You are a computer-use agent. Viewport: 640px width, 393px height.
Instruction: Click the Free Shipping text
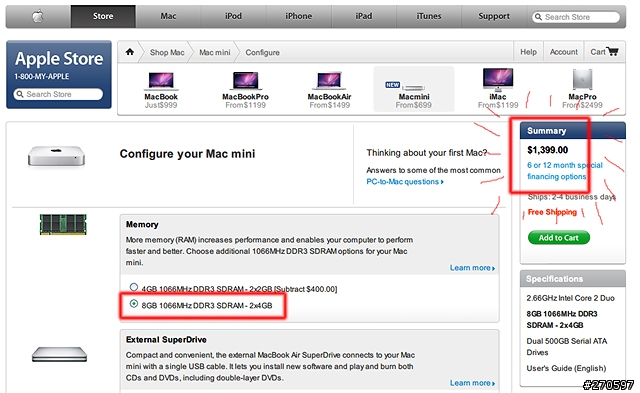tap(552, 212)
